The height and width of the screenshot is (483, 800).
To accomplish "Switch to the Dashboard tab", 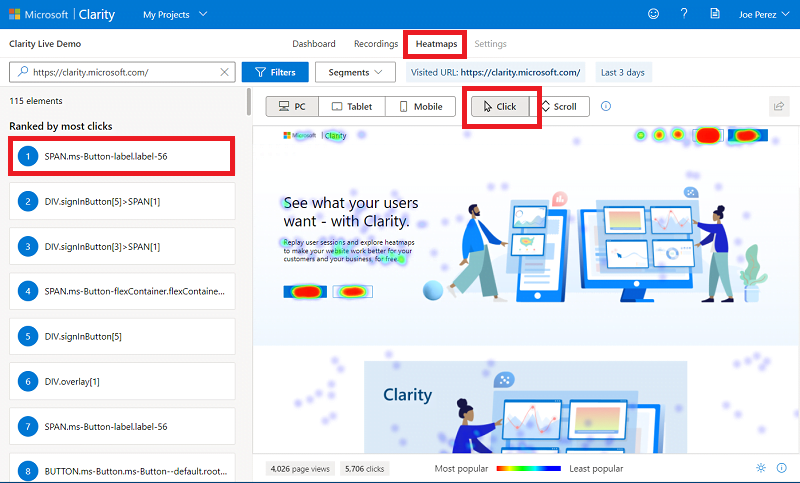I will (314, 44).
